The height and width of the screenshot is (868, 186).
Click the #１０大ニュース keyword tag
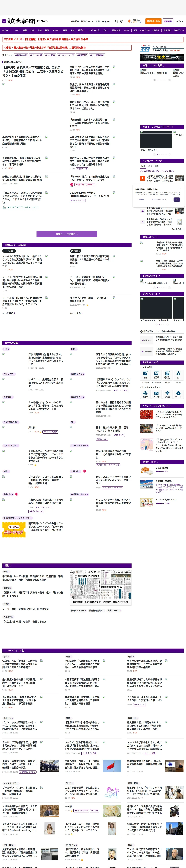[x=66, y=55]
